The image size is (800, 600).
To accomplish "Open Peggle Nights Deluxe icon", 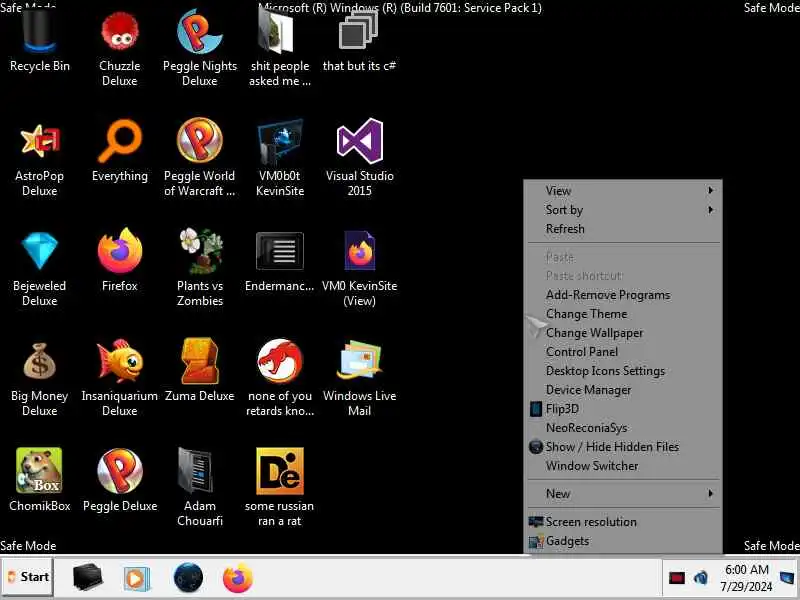I will click(199, 48).
